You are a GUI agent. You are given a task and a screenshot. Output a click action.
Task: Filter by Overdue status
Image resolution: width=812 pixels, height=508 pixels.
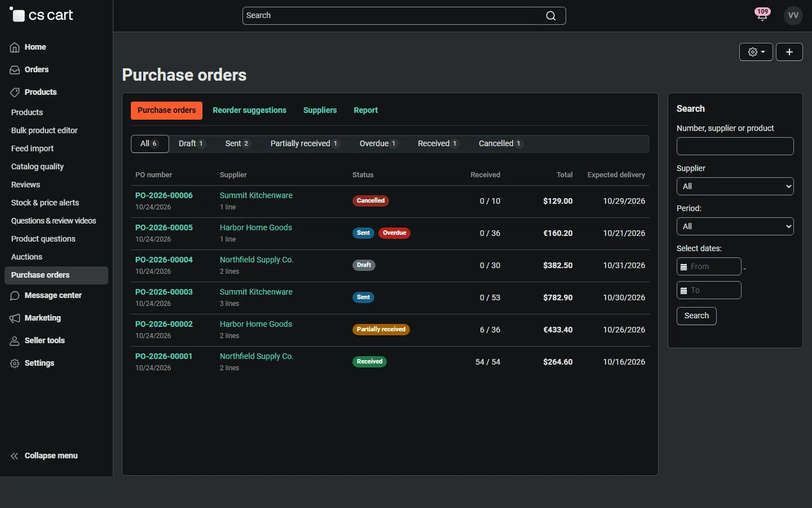click(x=378, y=144)
